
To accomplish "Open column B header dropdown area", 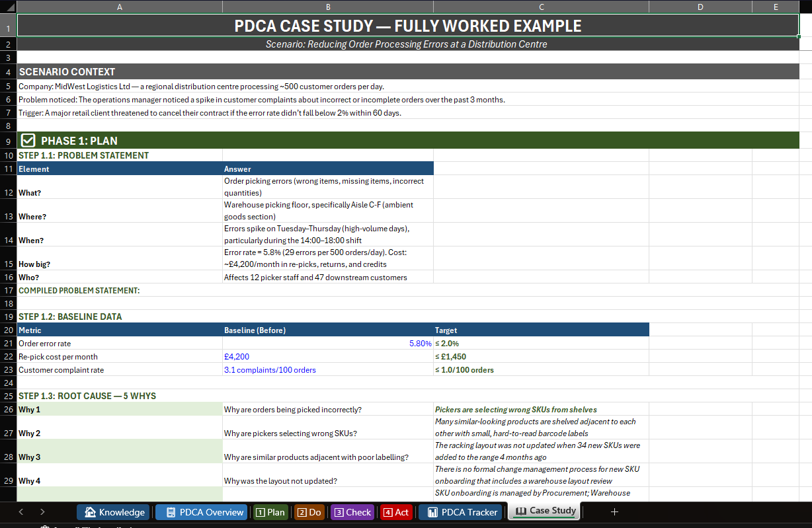I will [x=328, y=7].
